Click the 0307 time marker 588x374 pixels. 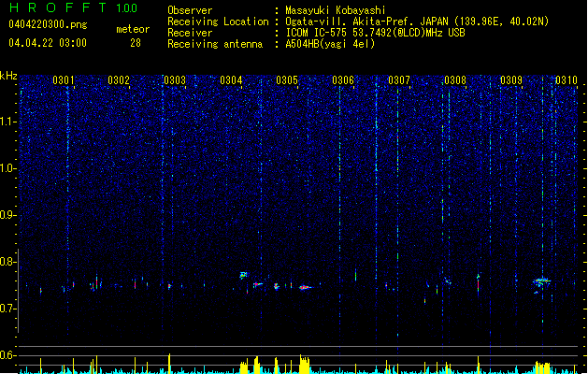tap(399, 80)
